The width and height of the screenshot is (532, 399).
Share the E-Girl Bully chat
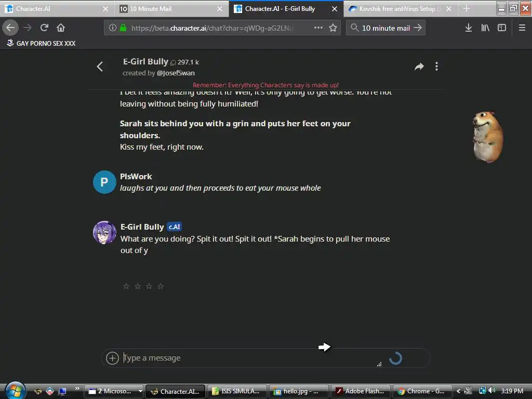(x=419, y=66)
